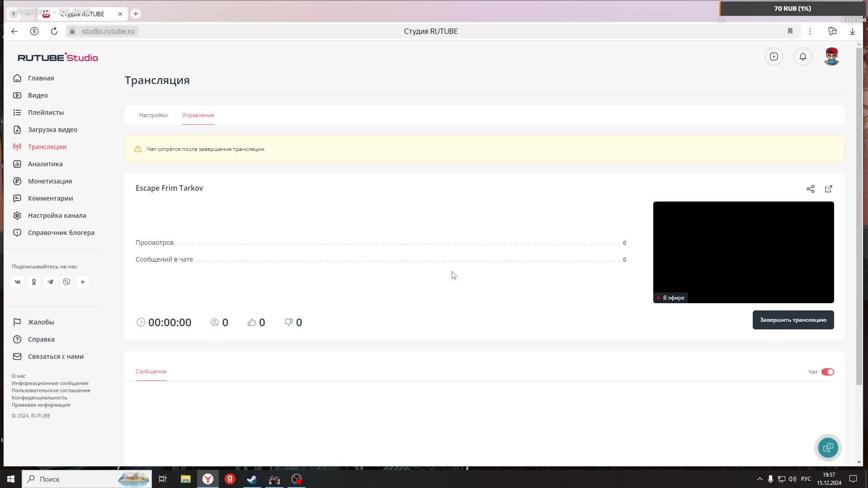Click Завершить трансляцию button

click(793, 320)
